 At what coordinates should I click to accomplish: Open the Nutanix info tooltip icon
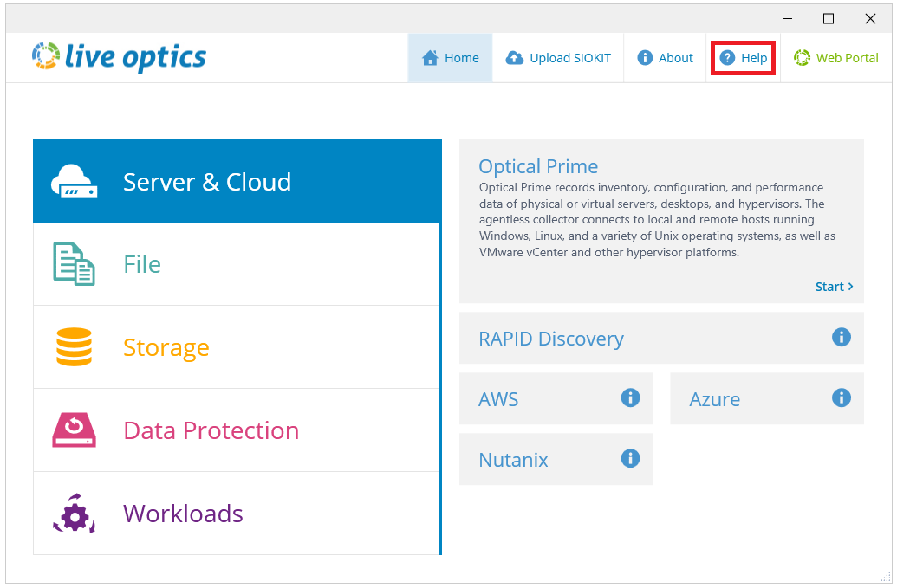(630, 459)
